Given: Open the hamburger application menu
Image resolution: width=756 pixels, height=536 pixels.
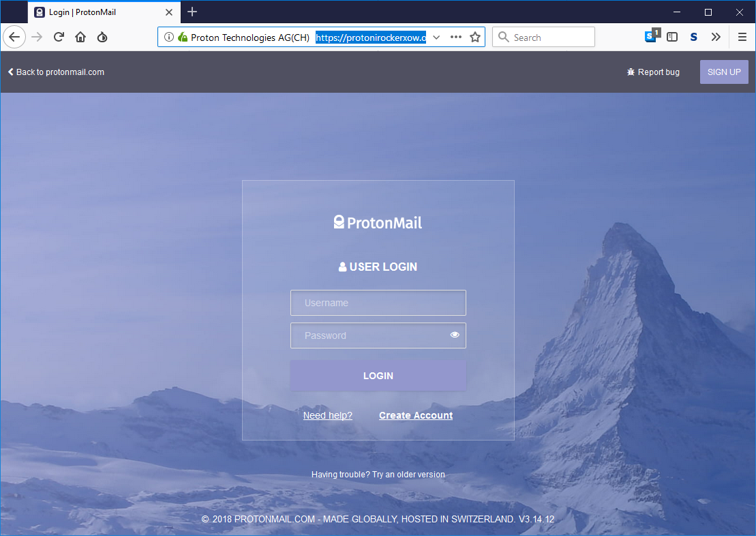Looking at the screenshot, I should (742, 37).
